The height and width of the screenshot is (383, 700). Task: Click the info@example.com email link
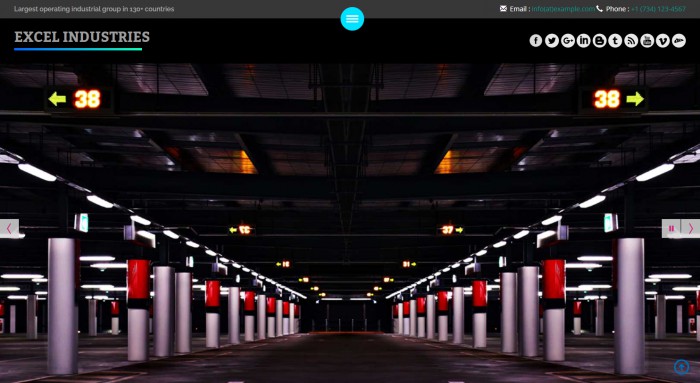point(563,9)
